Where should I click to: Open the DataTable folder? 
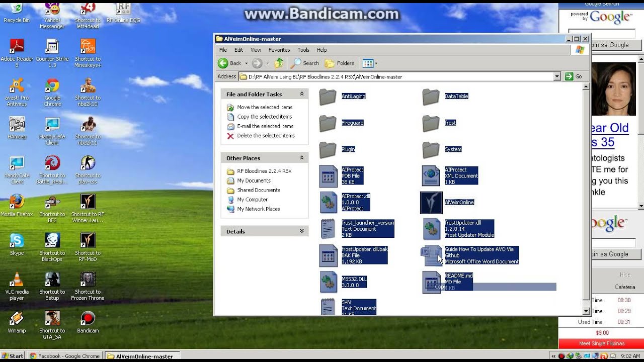(x=431, y=97)
